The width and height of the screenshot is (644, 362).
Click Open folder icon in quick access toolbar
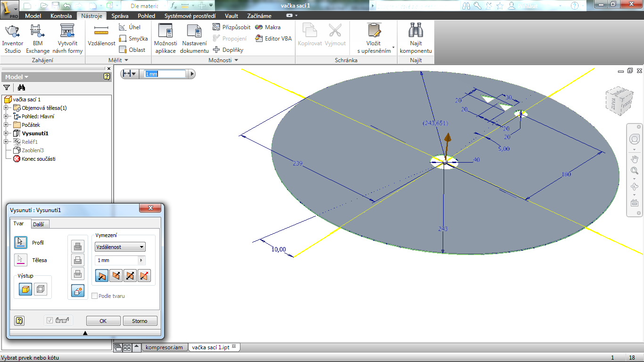(x=44, y=6)
